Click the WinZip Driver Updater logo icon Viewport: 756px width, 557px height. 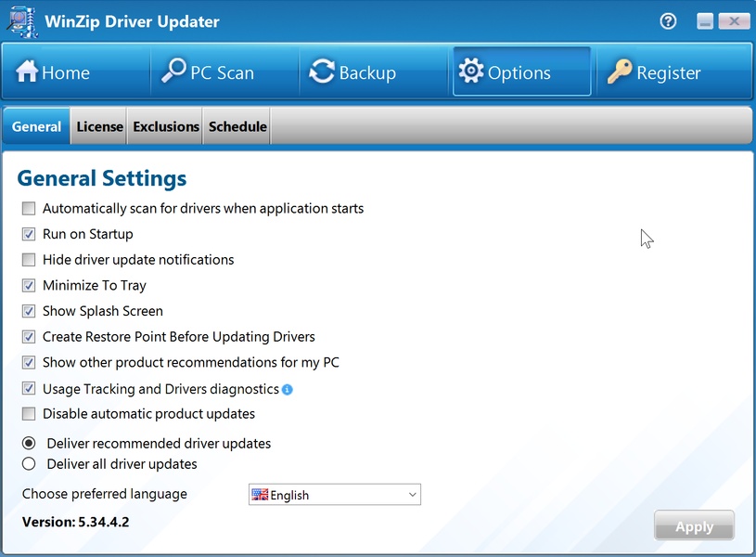[22, 21]
